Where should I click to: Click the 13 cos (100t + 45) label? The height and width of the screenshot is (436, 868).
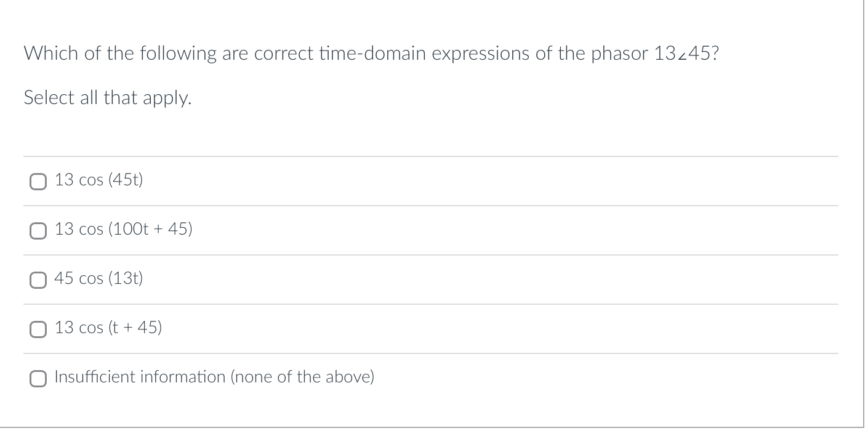click(123, 228)
